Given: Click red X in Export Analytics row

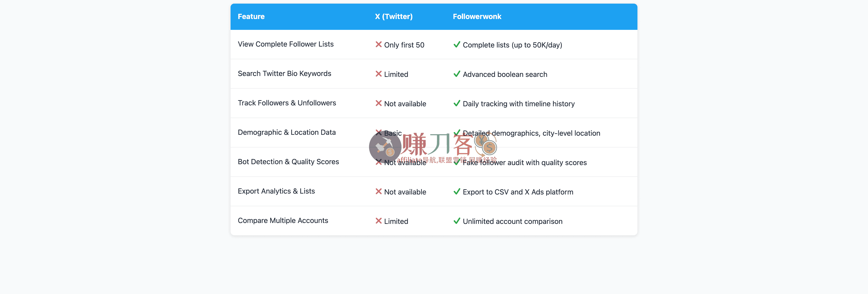Looking at the screenshot, I should 378,192.
